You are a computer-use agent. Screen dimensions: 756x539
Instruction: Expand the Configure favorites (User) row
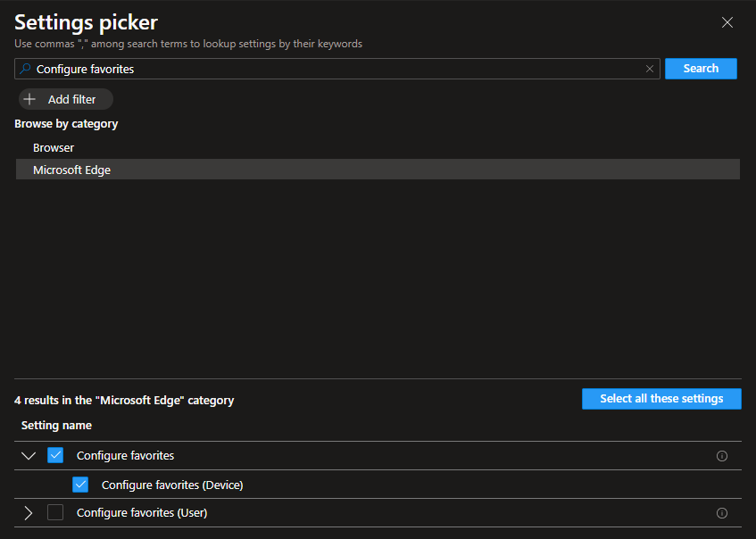(x=29, y=513)
